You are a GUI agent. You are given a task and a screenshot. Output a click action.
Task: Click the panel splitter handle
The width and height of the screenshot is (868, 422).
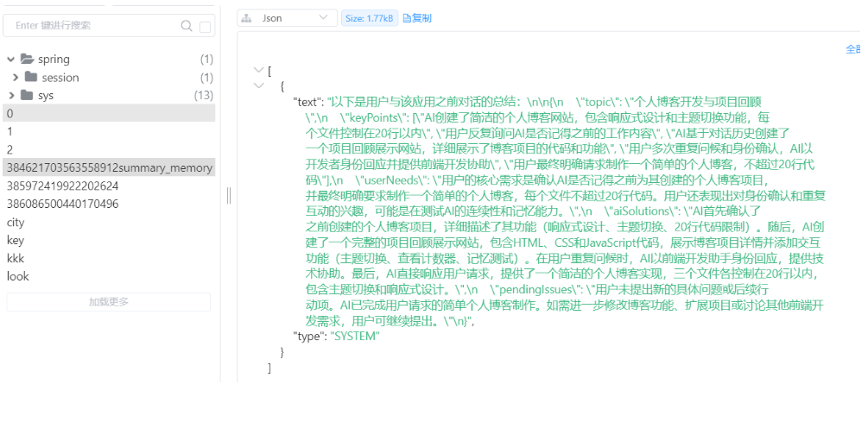coord(229,195)
